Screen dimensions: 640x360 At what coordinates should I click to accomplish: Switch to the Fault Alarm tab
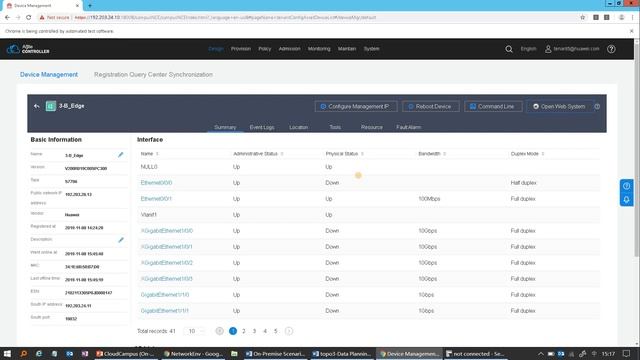(x=409, y=127)
